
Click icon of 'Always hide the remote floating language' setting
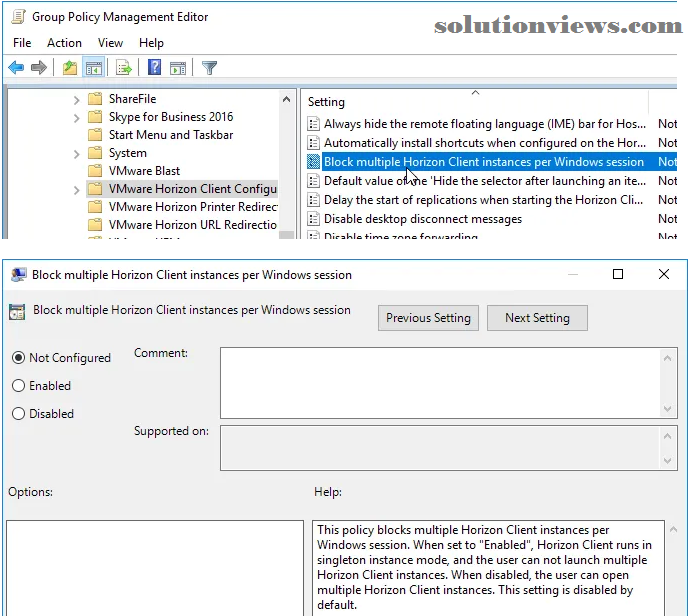(313, 124)
